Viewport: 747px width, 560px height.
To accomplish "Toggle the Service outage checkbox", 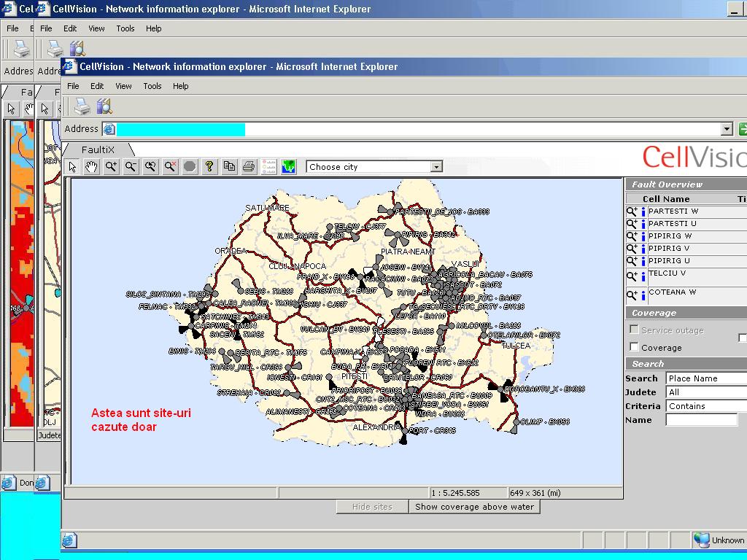I will click(x=634, y=330).
